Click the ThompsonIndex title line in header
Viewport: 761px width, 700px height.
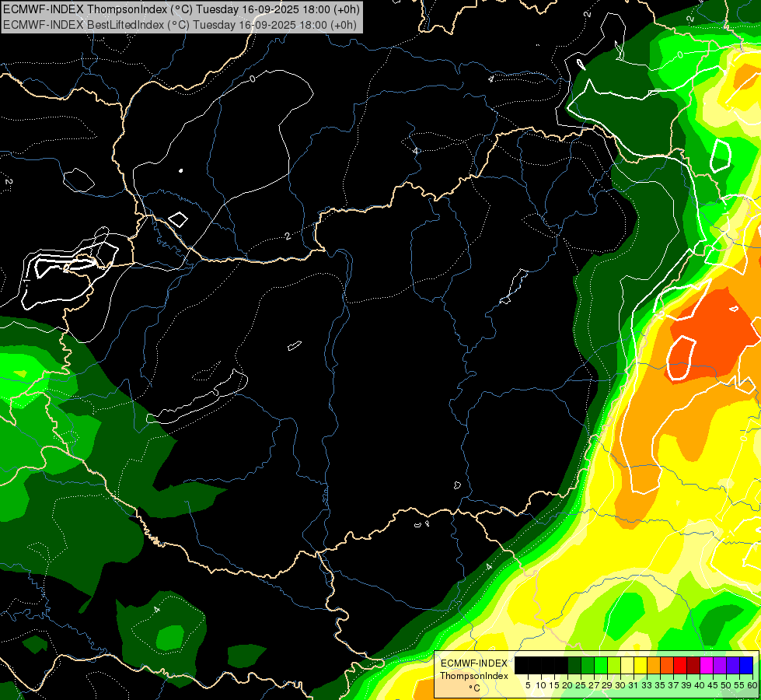182,9
